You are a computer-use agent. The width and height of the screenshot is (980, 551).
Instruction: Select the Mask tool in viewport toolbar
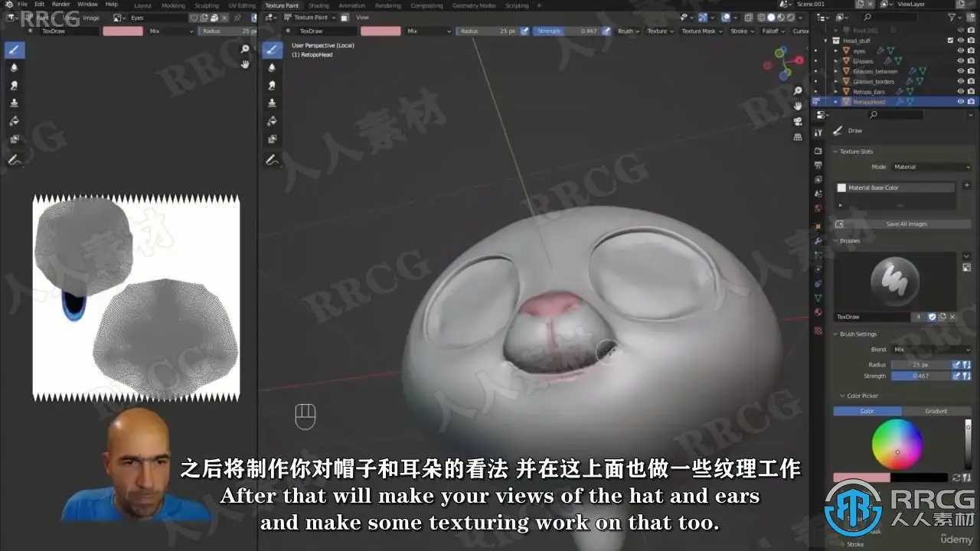point(273,139)
